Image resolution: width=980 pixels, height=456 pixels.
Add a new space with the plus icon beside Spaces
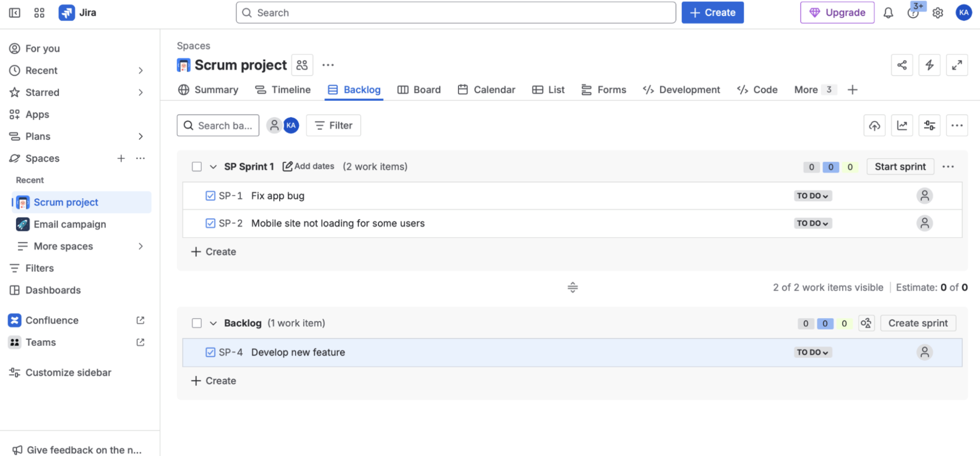[x=121, y=158]
